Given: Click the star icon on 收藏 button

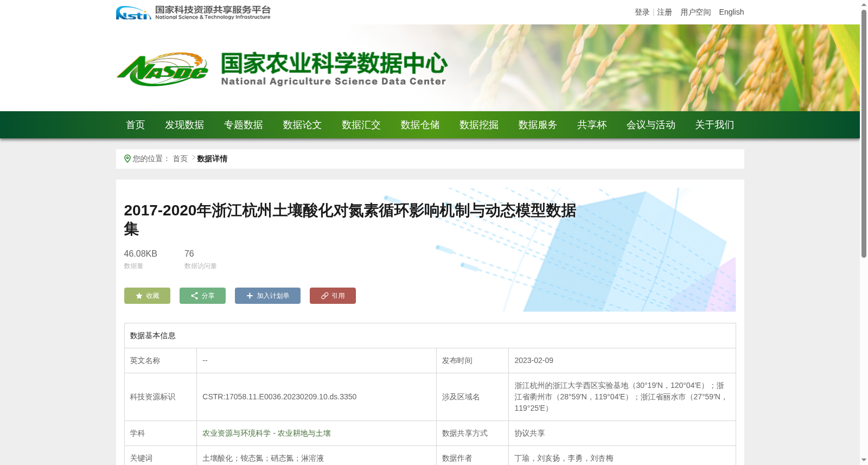Looking at the screenshot, I should pyautogui.click(x=139, y=296).
